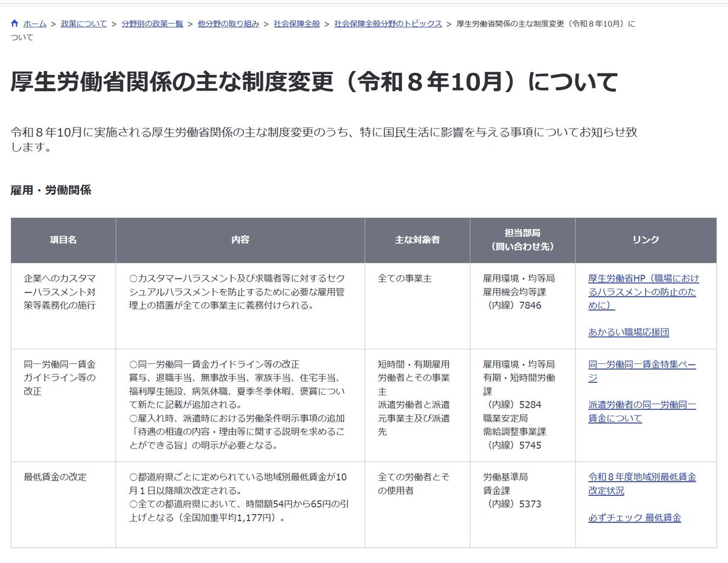
Task: Open 社会保障全般 breadcrumb link
Action: (297, 24)
